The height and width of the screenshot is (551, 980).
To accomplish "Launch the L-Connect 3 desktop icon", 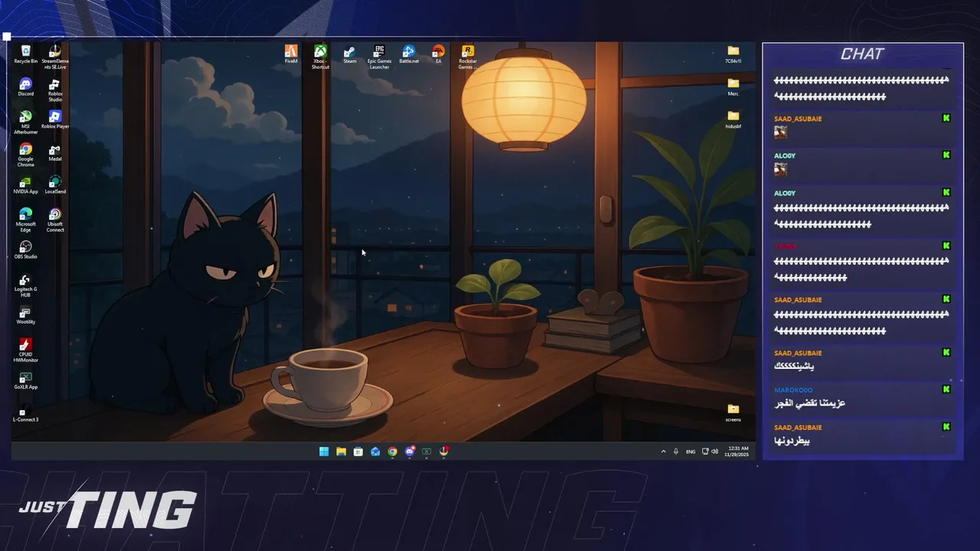I will (25, 414).
